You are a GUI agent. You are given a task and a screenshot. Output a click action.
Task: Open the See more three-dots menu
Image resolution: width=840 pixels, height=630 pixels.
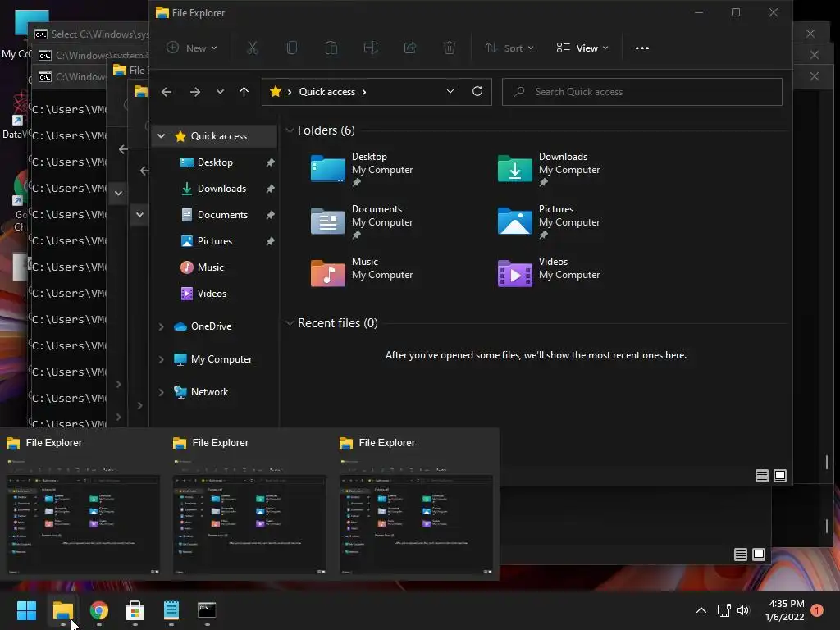[x=641, y=48]
